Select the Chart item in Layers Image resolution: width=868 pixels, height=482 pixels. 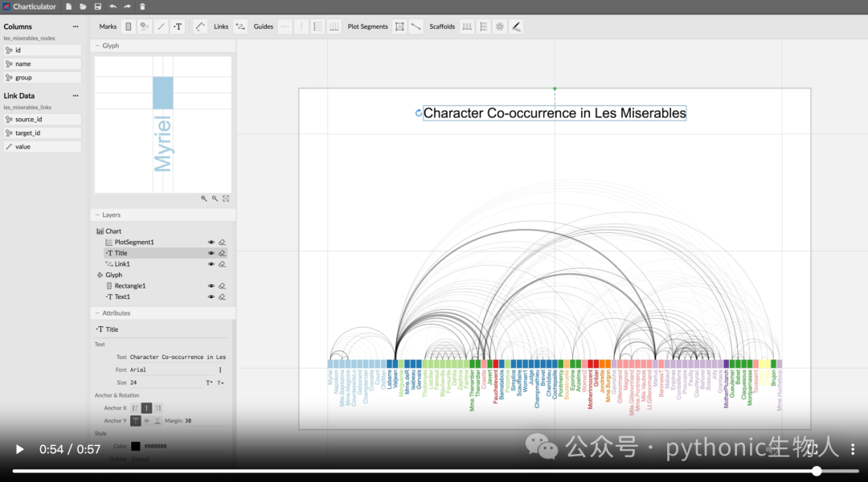coord(109,231)
